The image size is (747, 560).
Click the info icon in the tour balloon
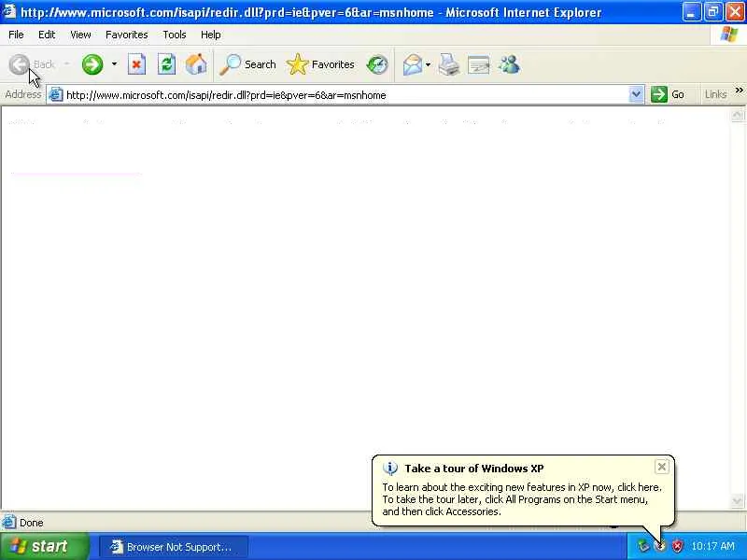click(x=389, y=469)
